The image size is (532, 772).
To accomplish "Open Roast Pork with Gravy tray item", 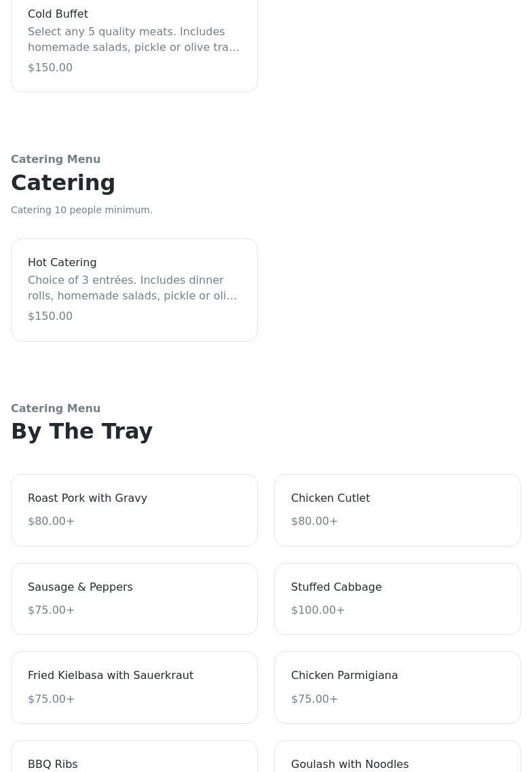I will click(87, 498).
